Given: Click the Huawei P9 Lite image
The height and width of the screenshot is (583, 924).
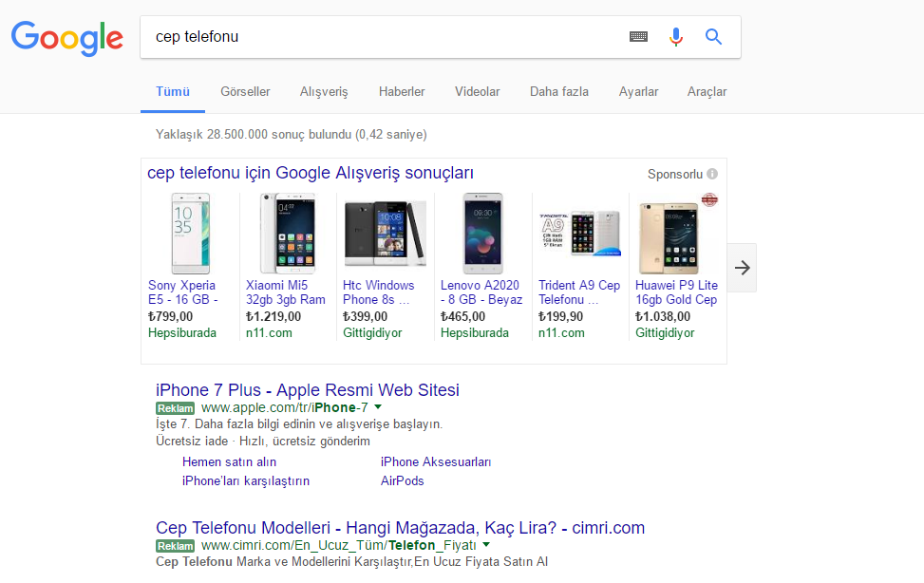Looking at the screenshot, I should (x=669, y=238).
